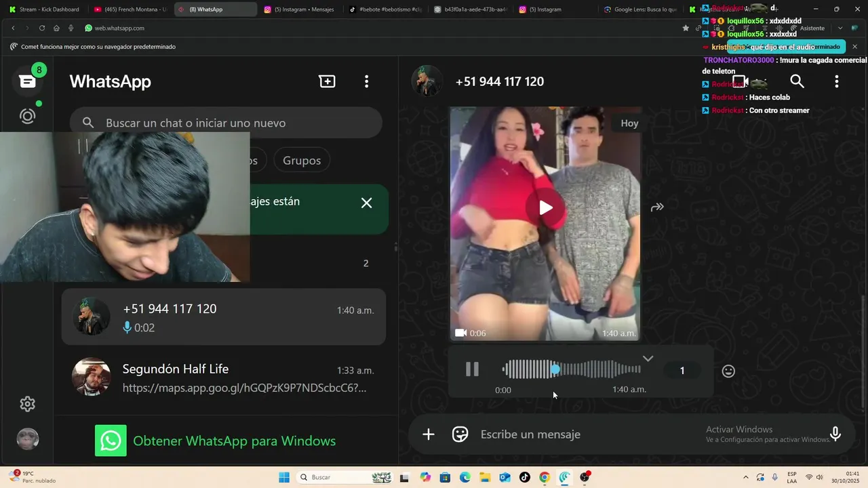Open the weather widget showing 19°C
The width and height of the screenshot is (868, 488).
(33, 477)
